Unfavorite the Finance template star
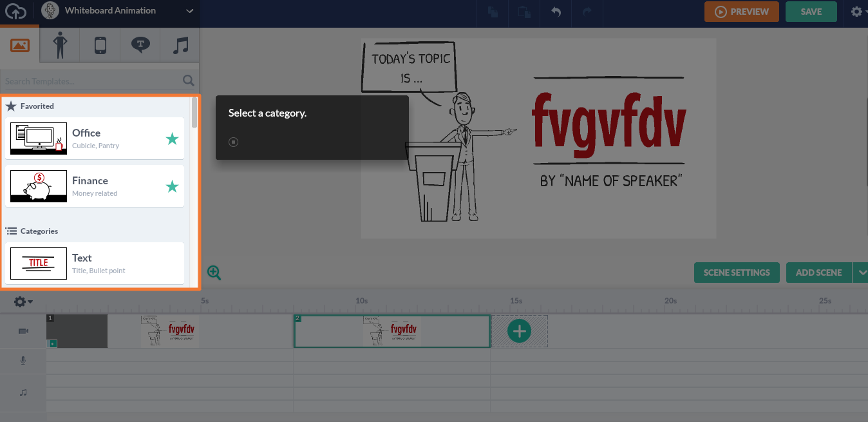Screen dimensions: 868x422 point(172,186)
